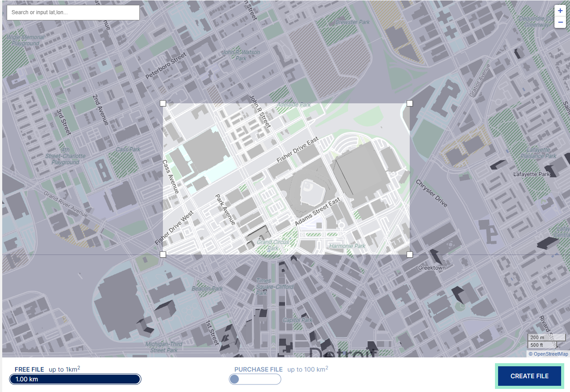Select the Purchase File label
Image resolution: width=570 pixels, height=392 pixels.
click(x=258, y=369)
